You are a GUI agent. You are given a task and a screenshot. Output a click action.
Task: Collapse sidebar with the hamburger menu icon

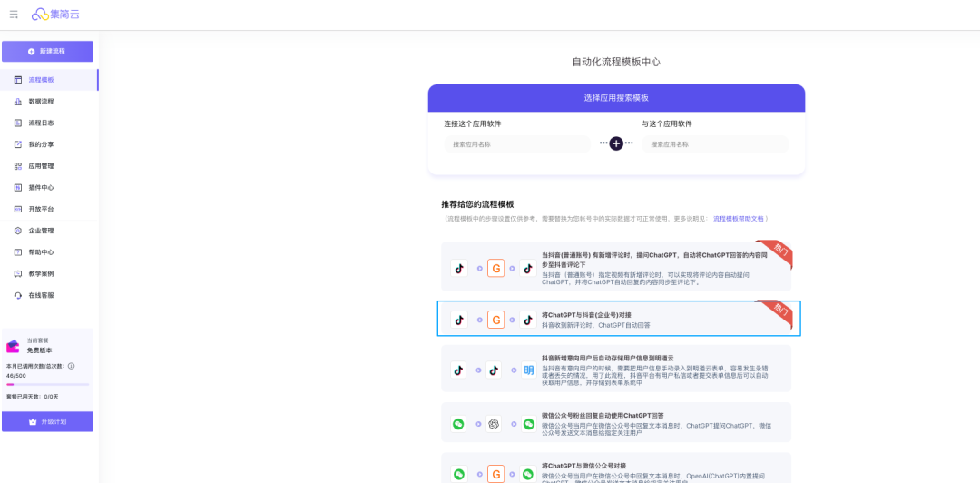[x=14, y=15]
